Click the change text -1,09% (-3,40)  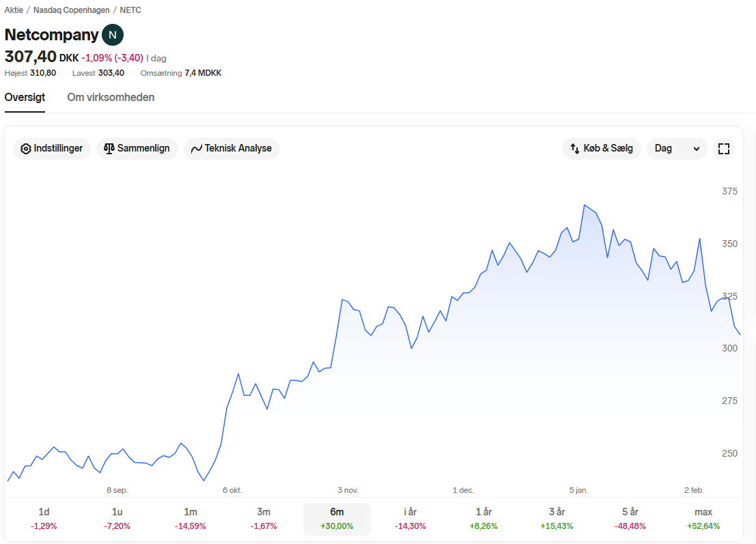tap(112, 58)
